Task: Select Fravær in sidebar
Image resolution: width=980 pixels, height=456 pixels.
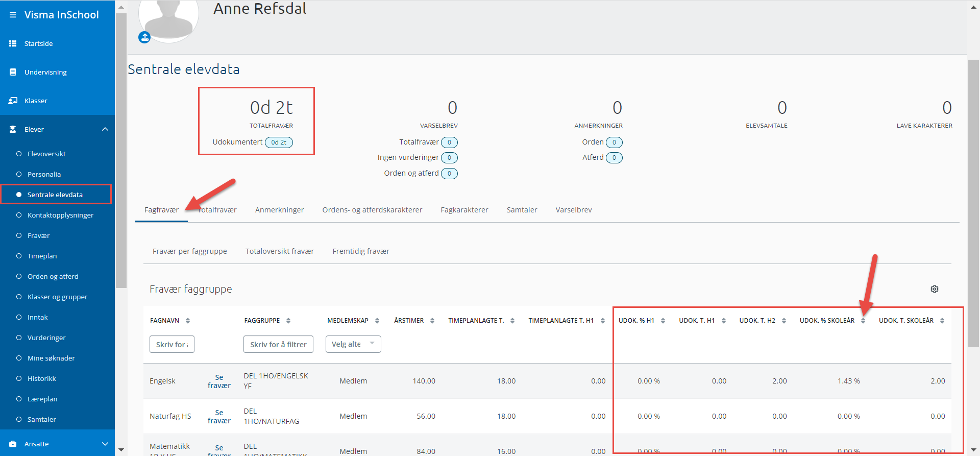Action: tap(38, 235)
